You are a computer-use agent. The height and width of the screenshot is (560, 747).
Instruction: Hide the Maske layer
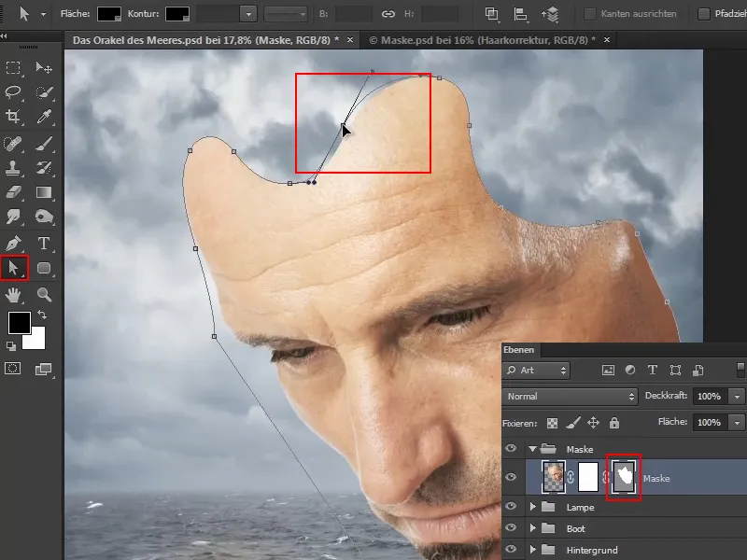tap(511, 477)
